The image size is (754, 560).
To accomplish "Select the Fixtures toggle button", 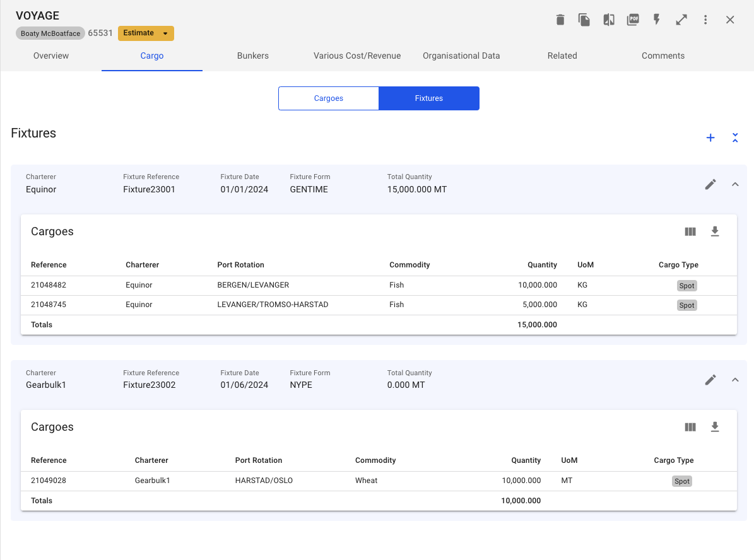I will [x=429, y=98].
